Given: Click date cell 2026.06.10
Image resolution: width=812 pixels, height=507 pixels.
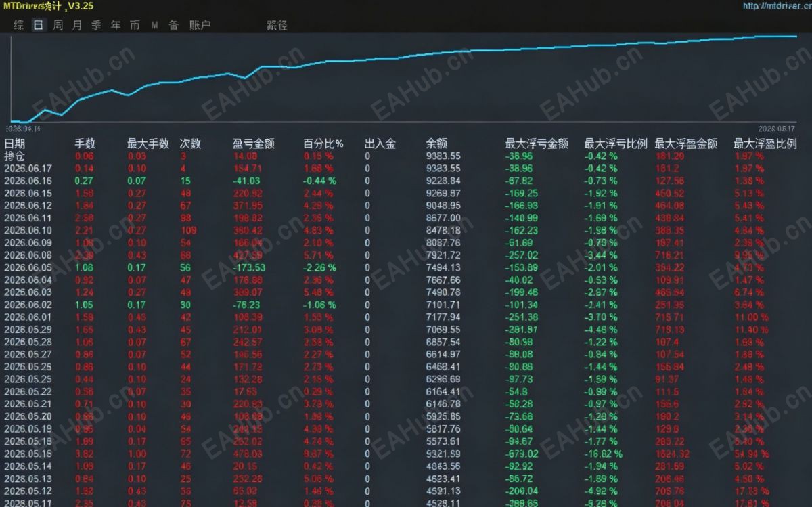Looking at the screenshot, I should [28, 231].
